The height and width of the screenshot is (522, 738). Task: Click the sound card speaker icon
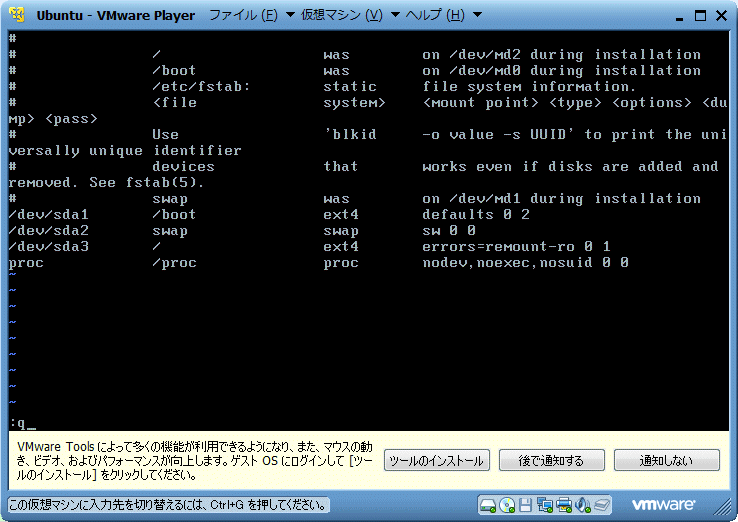pos(582,504)
